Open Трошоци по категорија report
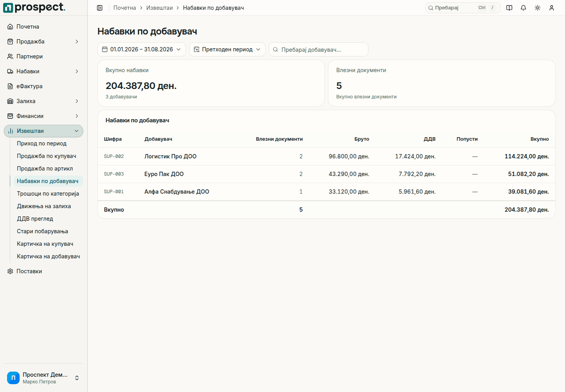 [48, 194]
